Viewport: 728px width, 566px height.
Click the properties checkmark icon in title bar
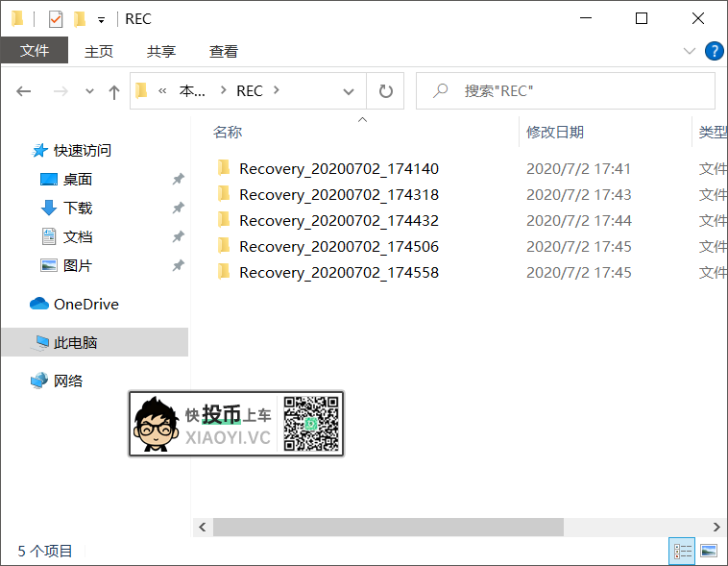point(56,19)
